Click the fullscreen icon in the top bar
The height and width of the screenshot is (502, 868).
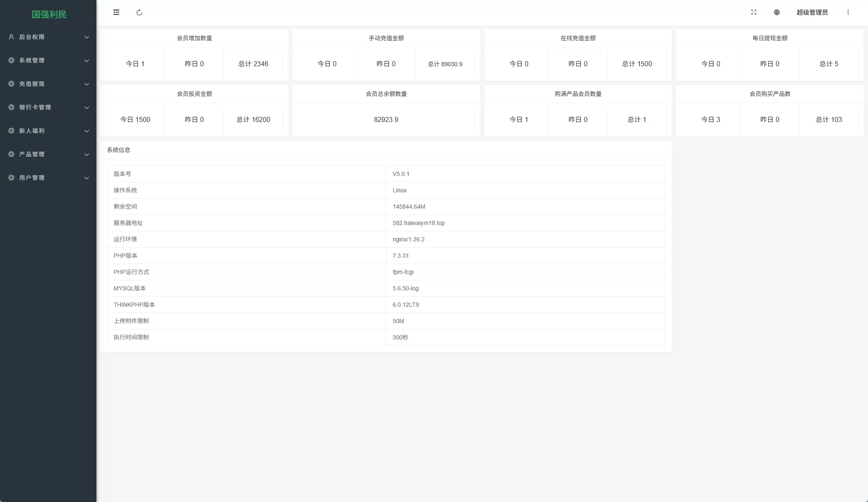click(754, 12)
